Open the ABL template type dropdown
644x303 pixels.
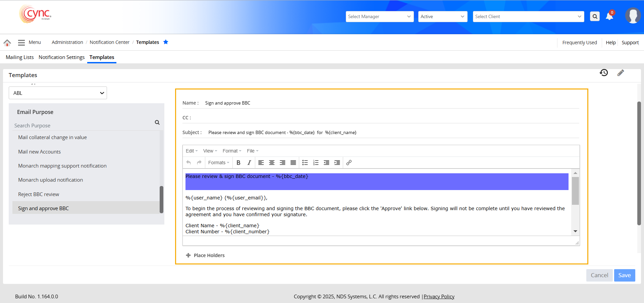(x=58, y=93)
